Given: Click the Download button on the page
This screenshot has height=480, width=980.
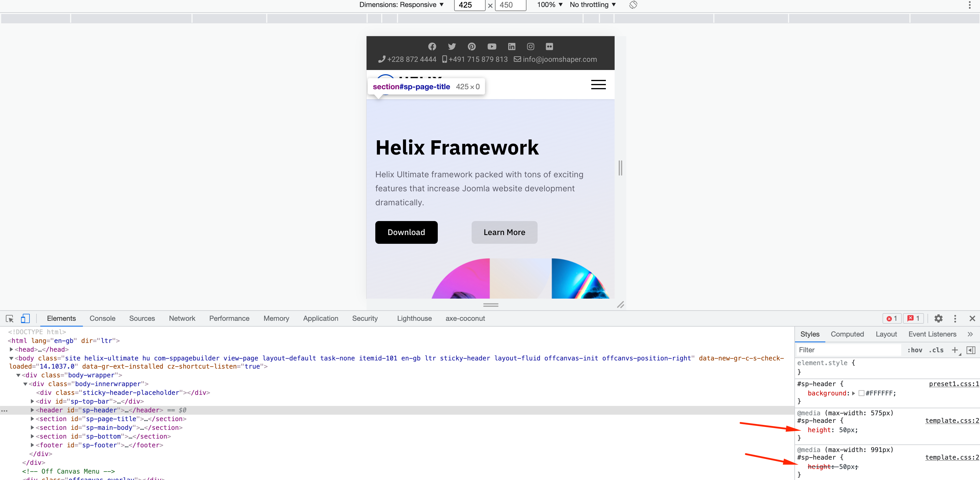Looking at the screenshot, I should (406, 232).
